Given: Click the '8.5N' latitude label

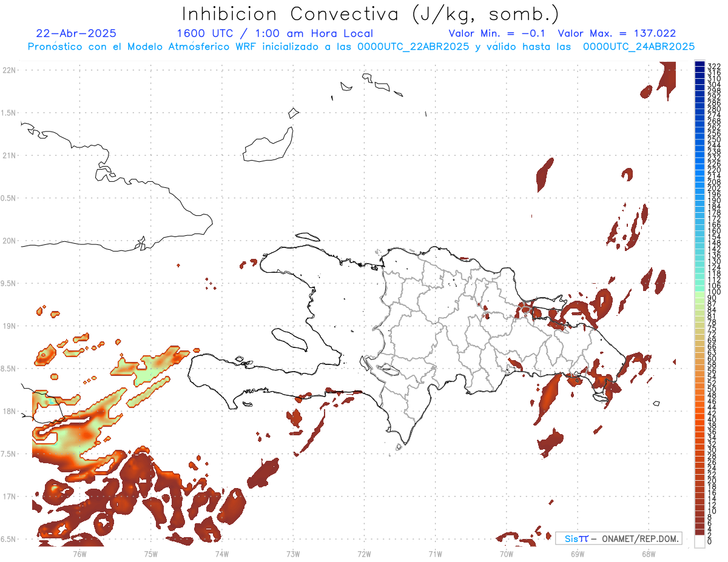Looking at the screenshot, I should 8,369.
